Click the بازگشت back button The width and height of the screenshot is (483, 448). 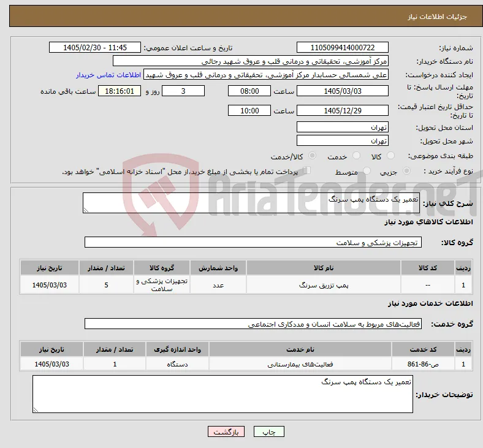pos(226,431)
